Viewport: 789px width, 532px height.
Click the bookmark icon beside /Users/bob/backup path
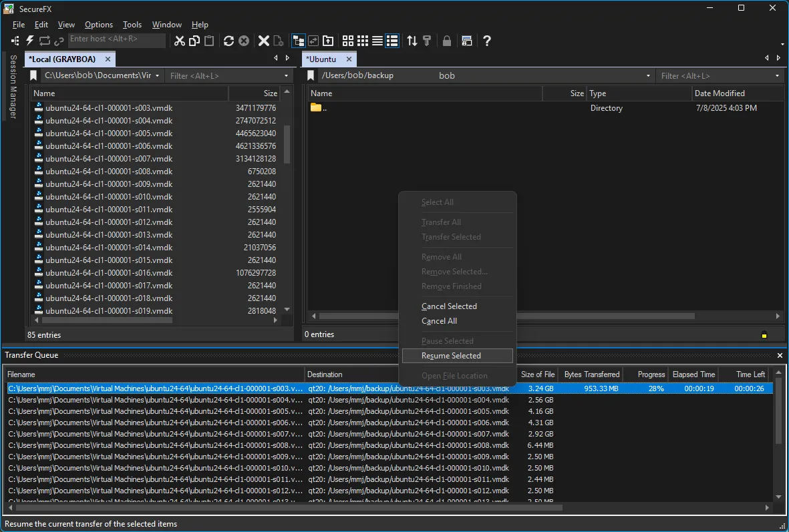[311, 76]
